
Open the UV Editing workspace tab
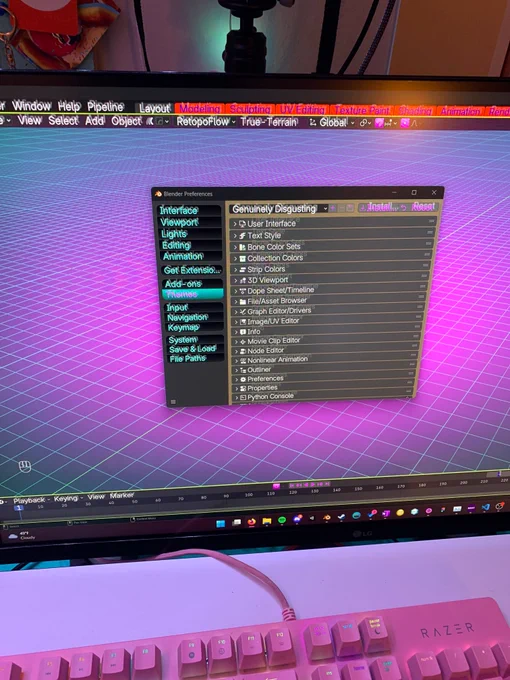pos(302,110)
